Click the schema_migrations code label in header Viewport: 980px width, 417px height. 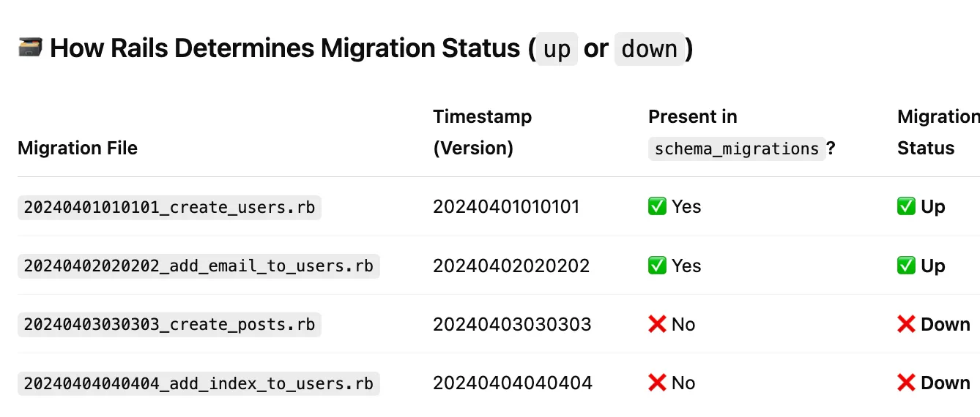pyautogui.click(x=737, y=149)
